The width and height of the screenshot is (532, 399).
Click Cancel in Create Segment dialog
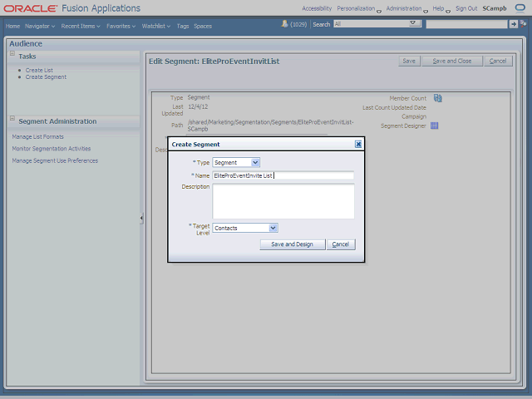[341, 244]
